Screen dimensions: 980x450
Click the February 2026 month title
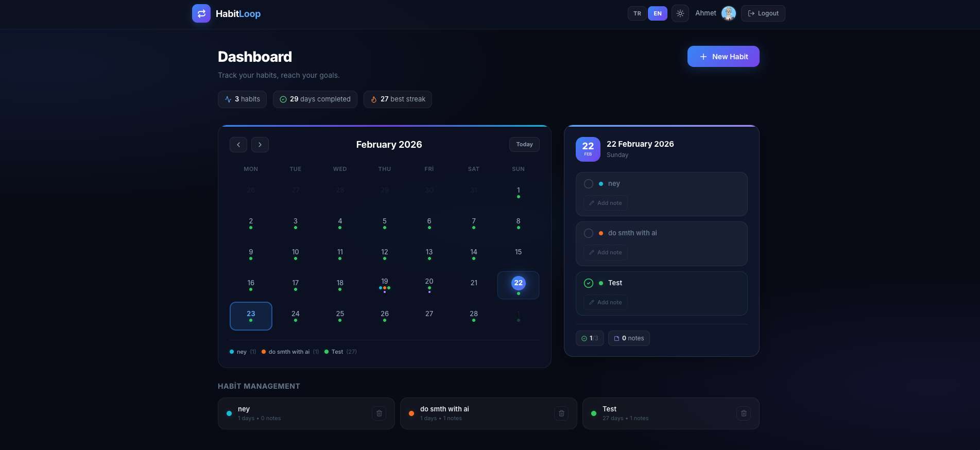click(x=389, y=145)
